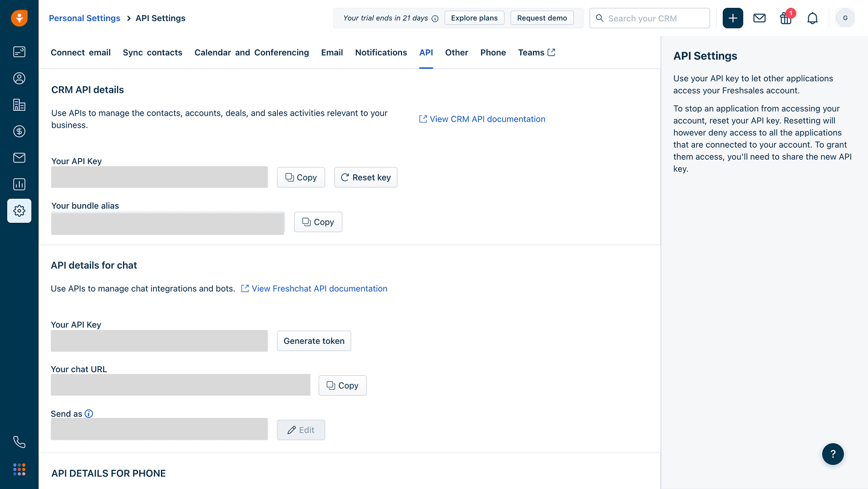Click the chat URL field
Image resolution: width=868 pixels, height=489 pixels.
click(x=180, y=385)
